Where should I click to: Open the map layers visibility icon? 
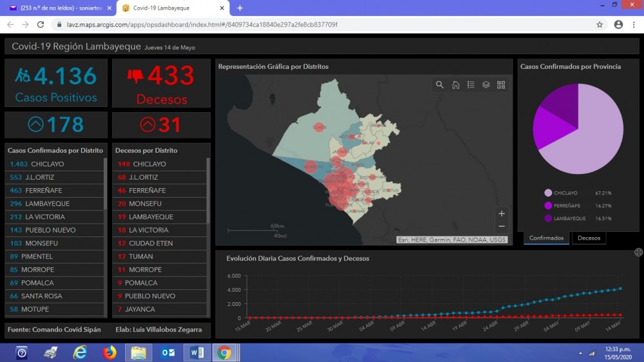[486, 85]
